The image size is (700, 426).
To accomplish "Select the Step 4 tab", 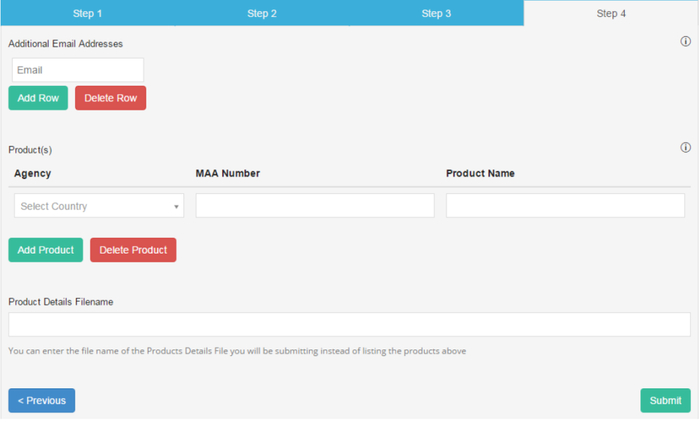I will 611,13.
